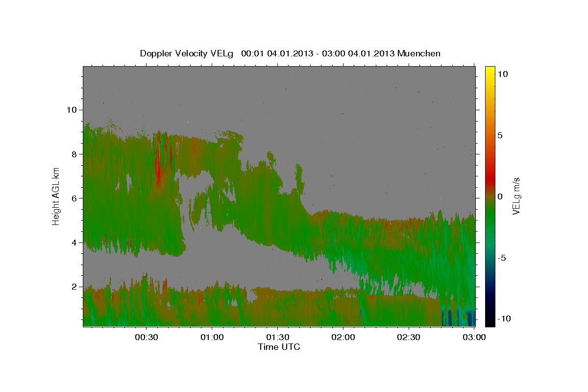This screenshot has height=392, width=588.
Task: Click the "Muenchen" location in the title
Action: click(x=419, y=53)
